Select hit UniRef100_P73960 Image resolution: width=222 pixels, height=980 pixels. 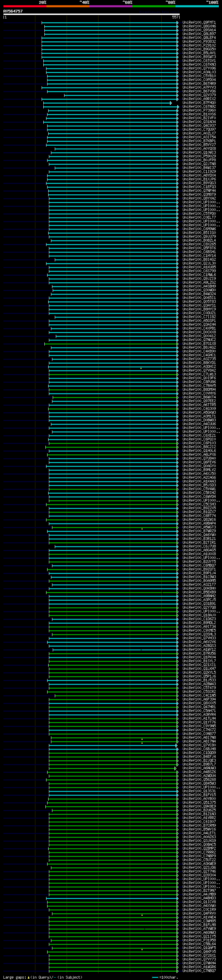(199, 110)
